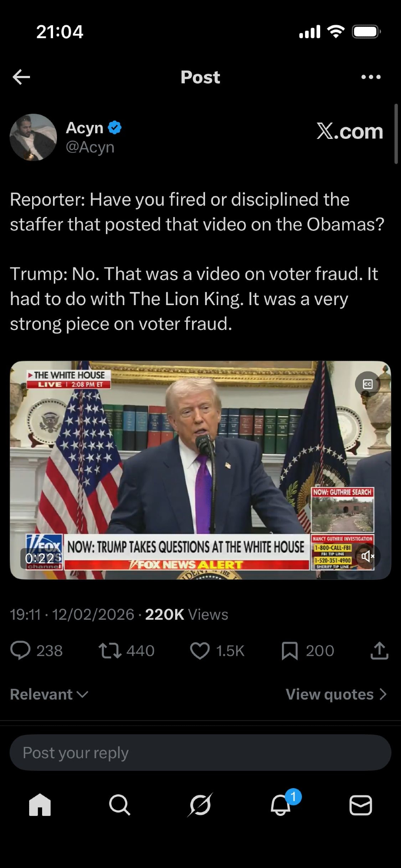Tap the reply speech bubble icon
This screenshot has height=868, width=401.
point(20,651)
